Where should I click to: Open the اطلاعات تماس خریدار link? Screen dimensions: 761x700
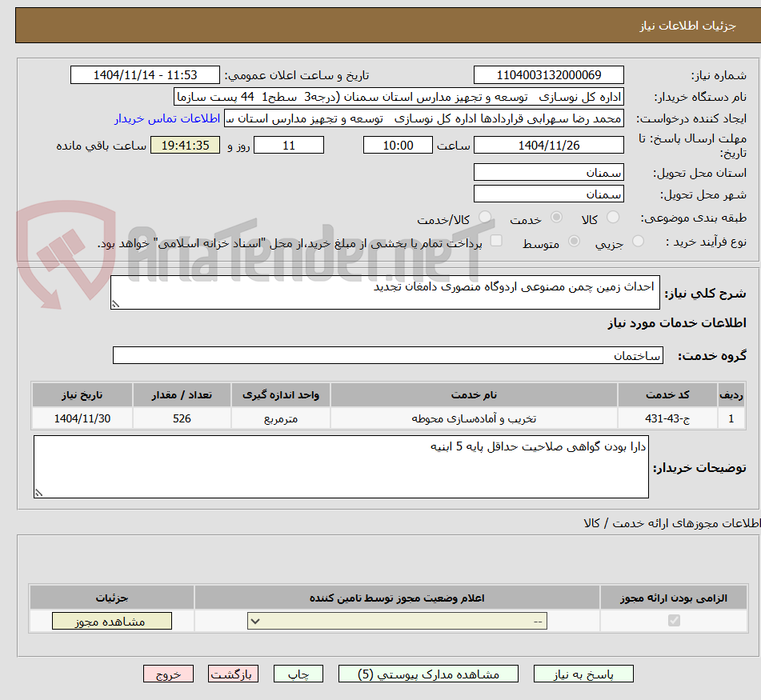(167, 119)
